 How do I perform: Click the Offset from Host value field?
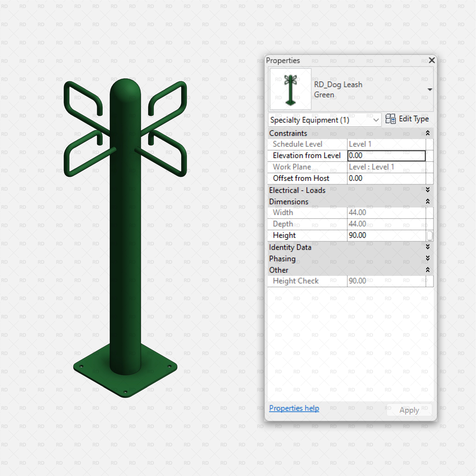point(386,178)
